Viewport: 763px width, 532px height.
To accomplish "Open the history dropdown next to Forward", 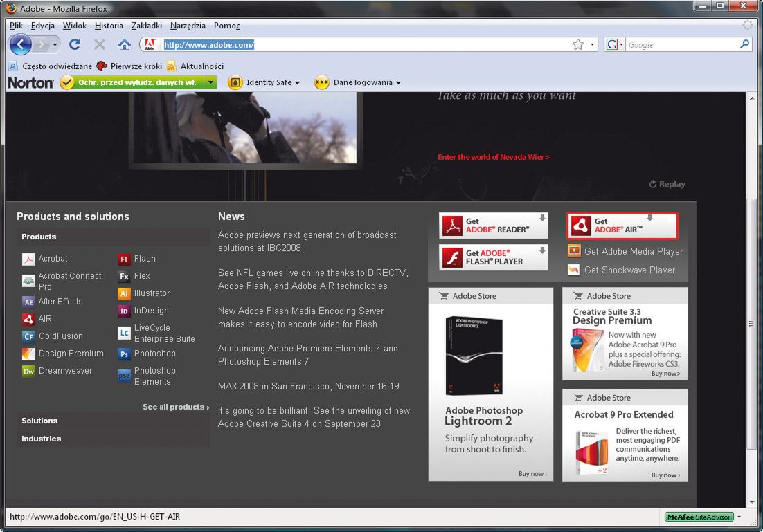I will click(55, 45).
